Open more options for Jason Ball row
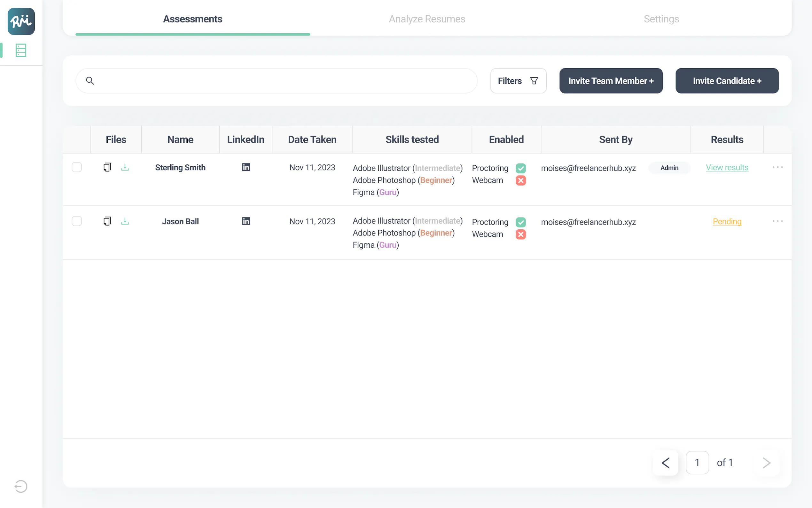The width and height of the screenshot is (812, 508). pos(777,221)
